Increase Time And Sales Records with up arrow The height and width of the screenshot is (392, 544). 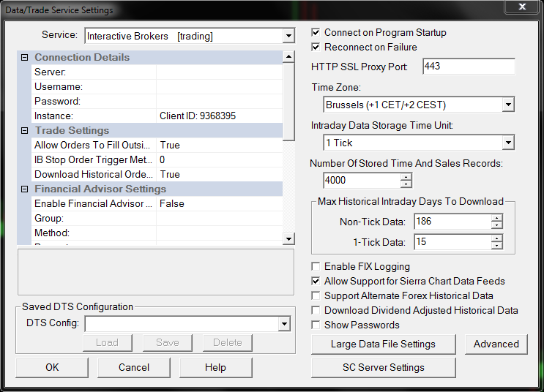pyautogui.click(x=406, y=177)
